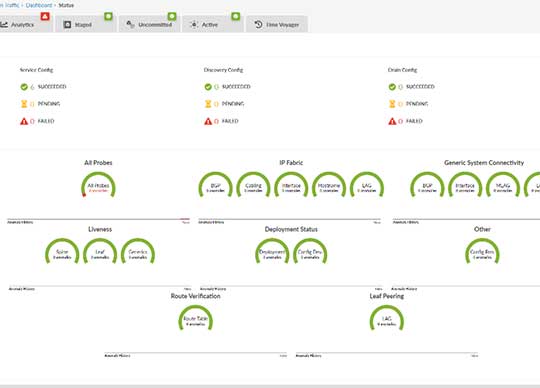540x388 pixels.
Task: Click the green status badge on Staged
Action: pos(108,16)
